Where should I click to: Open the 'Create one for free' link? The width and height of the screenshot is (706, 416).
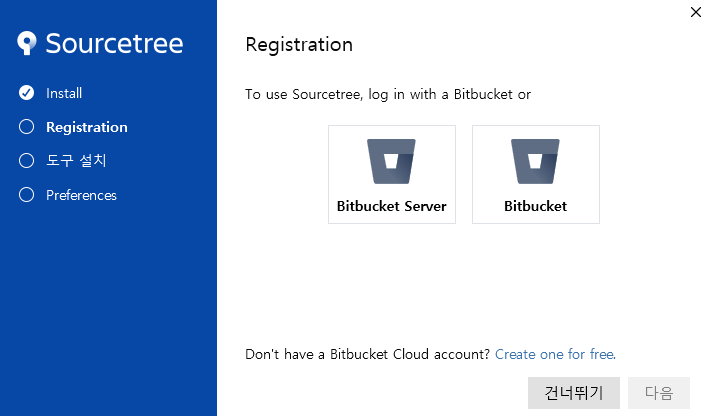pos(555,354)
